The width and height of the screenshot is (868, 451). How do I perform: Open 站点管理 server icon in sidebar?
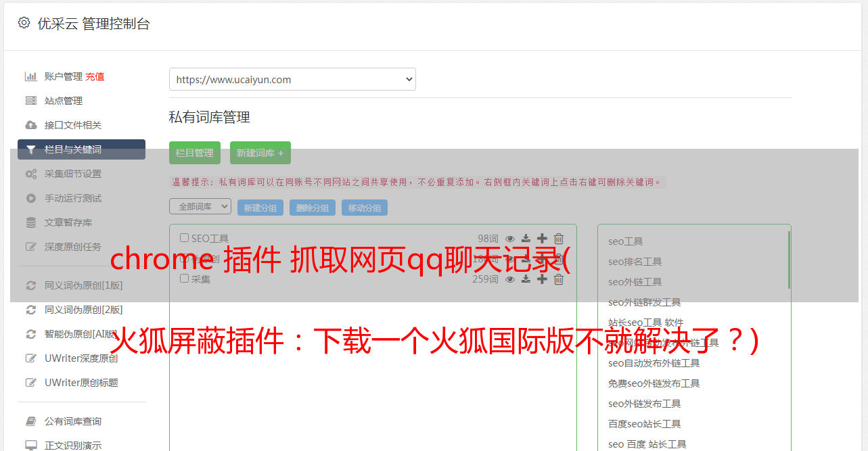(30, 101)
